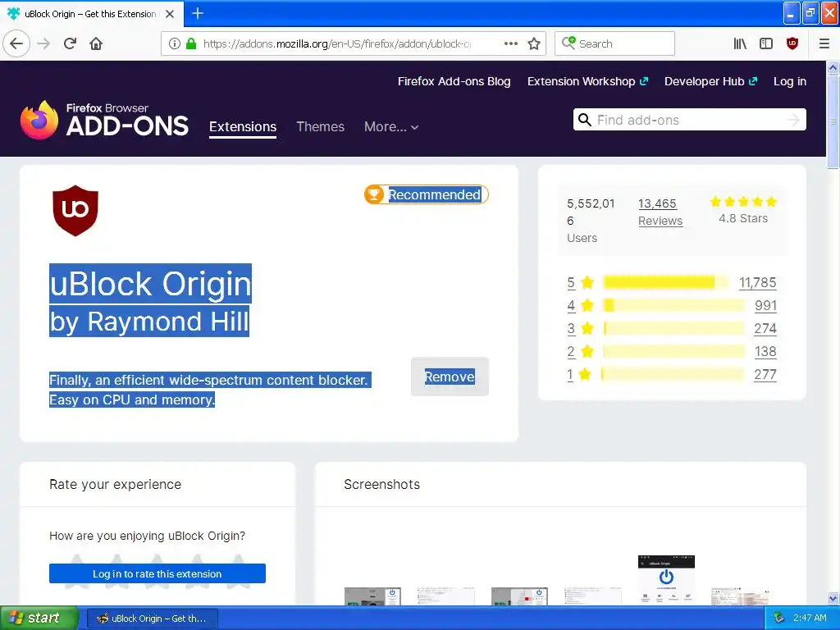Open the 991 four-star review count
Image resolution: width=840 pixels, height=630 pixels.
[x=765, y=305]
